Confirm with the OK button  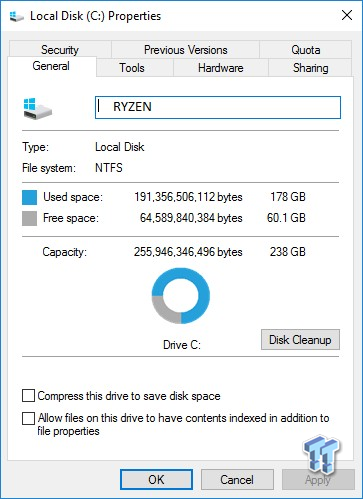click(156, 480)
